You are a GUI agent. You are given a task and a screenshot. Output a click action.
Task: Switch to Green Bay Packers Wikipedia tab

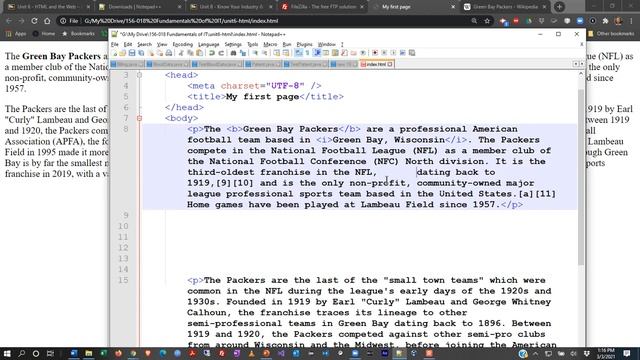(x=505, y=7)
